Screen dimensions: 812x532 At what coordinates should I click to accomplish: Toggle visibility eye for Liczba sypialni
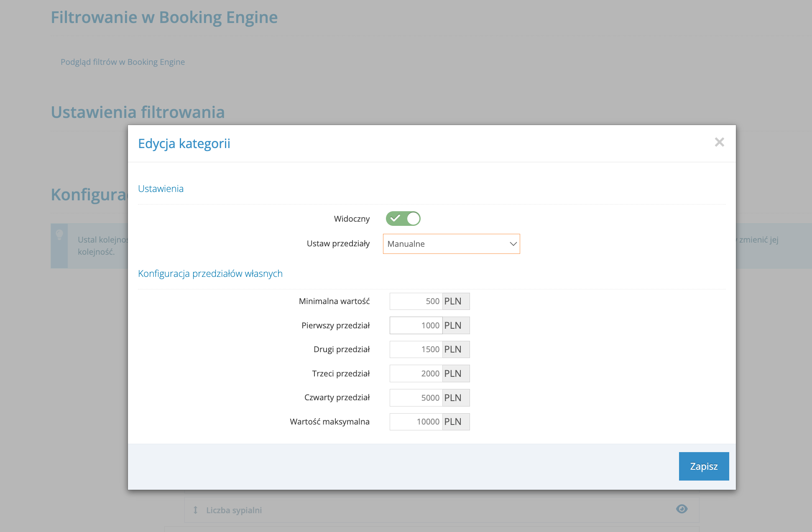pos(682,509)
